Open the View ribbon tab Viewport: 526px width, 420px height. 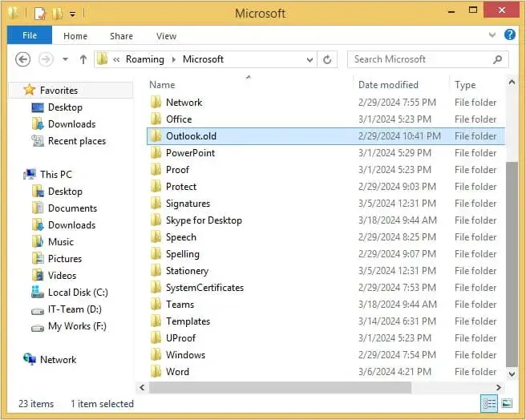coord(166,36)
